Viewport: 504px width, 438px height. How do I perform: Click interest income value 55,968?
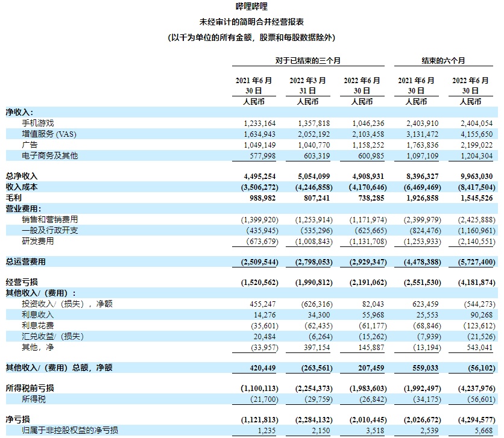373,315
